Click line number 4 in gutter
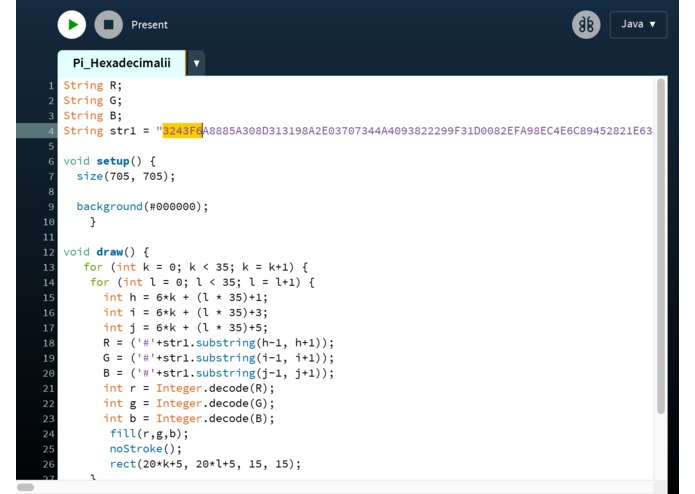Viewport: 695px width, 494px height. (x=51, y=131)
